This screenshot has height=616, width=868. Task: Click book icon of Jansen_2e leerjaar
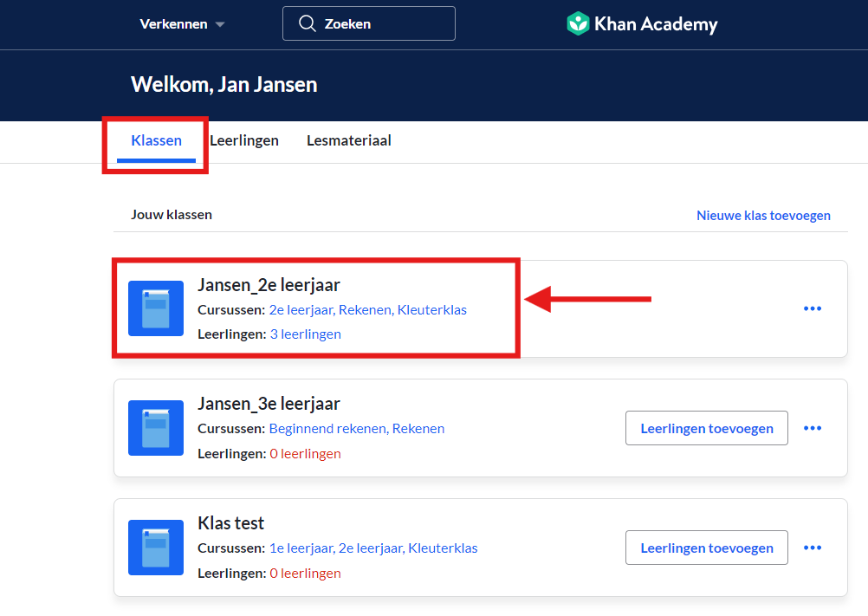click(x=156, y=308)
